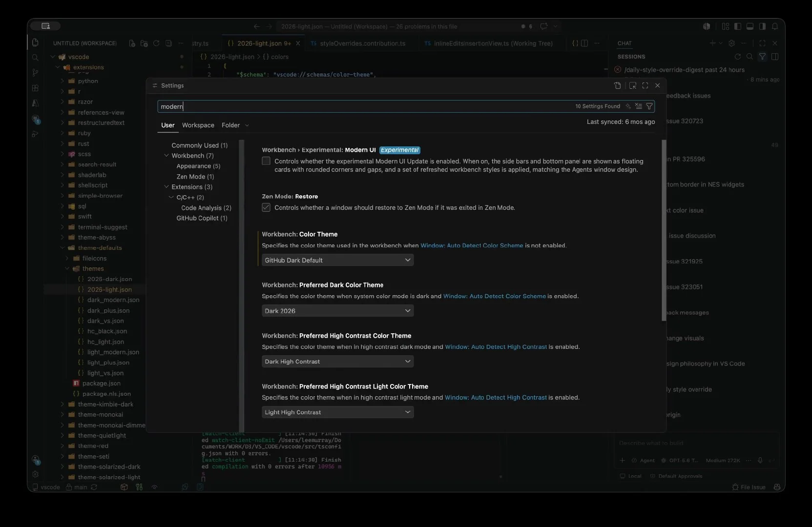Open settings search filter funnel
Image resolution: width=812 pixels, height=527 pixels.
(649, 106)
